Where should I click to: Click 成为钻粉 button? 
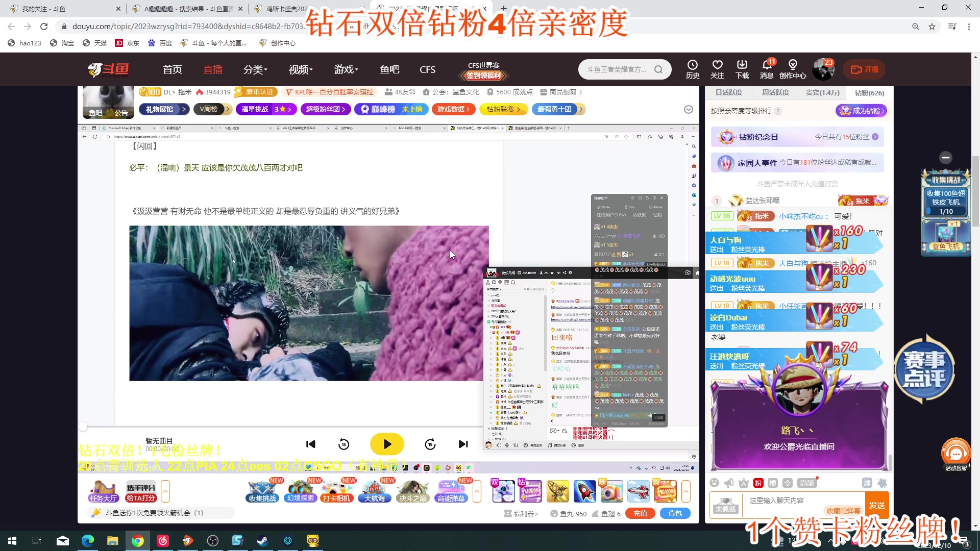pyautogui.click(x=861, y=110)
